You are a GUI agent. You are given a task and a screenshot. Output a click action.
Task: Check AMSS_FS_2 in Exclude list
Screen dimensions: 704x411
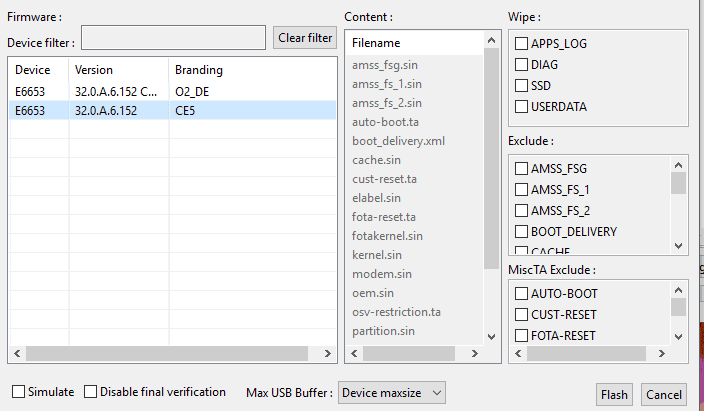521,210
